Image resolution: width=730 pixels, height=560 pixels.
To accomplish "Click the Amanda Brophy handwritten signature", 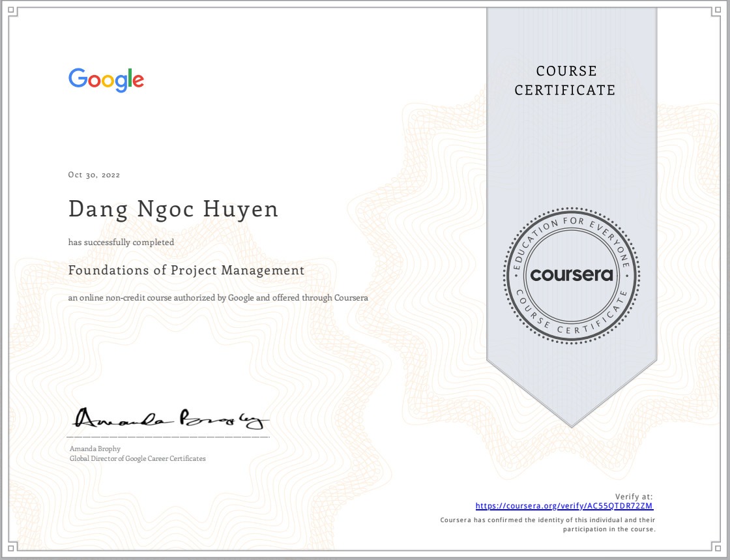I will pos(170,419).
